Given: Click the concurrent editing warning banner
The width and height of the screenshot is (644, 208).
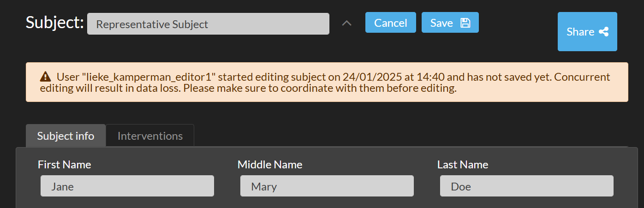Looking at the screenshot, I should pyautogui.click(x=327, y=82).
